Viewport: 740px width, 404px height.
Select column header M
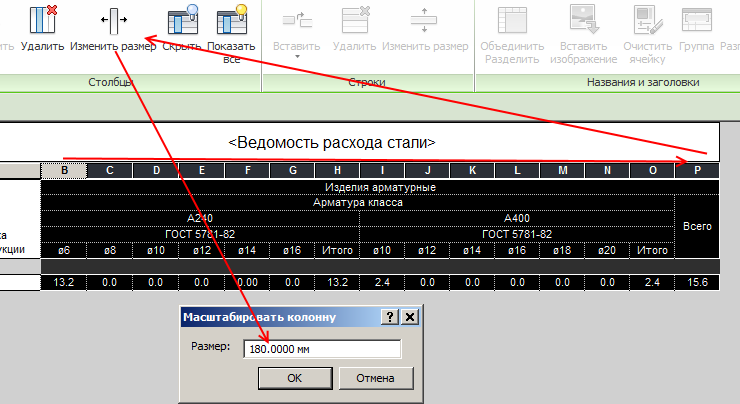click(x=562, y=170)
